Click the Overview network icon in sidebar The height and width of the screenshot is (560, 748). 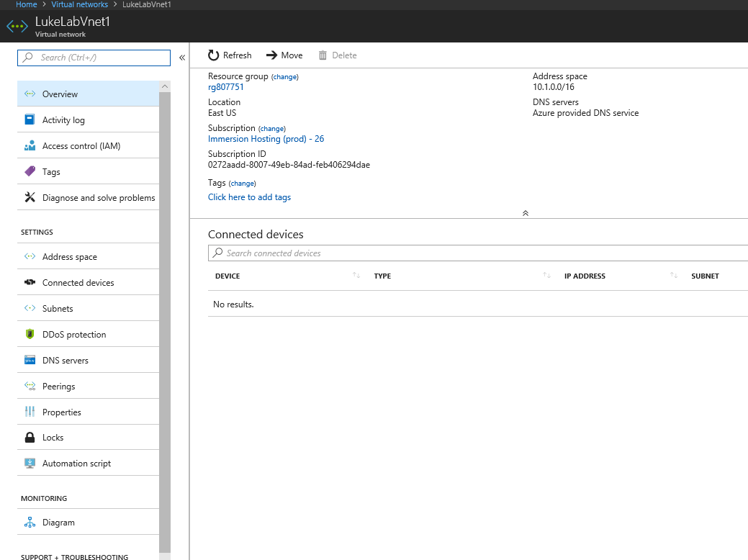point(30,94)
